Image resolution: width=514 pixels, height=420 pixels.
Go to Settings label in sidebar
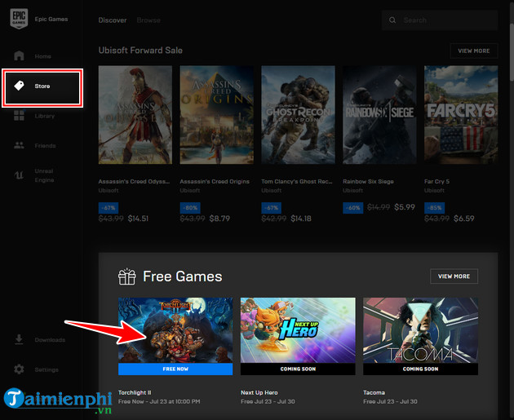47,369
